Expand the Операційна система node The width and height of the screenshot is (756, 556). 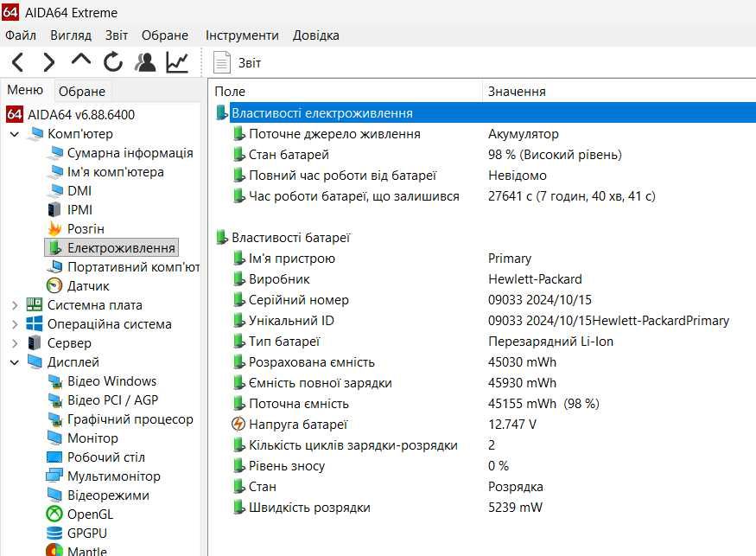[15, 324]
